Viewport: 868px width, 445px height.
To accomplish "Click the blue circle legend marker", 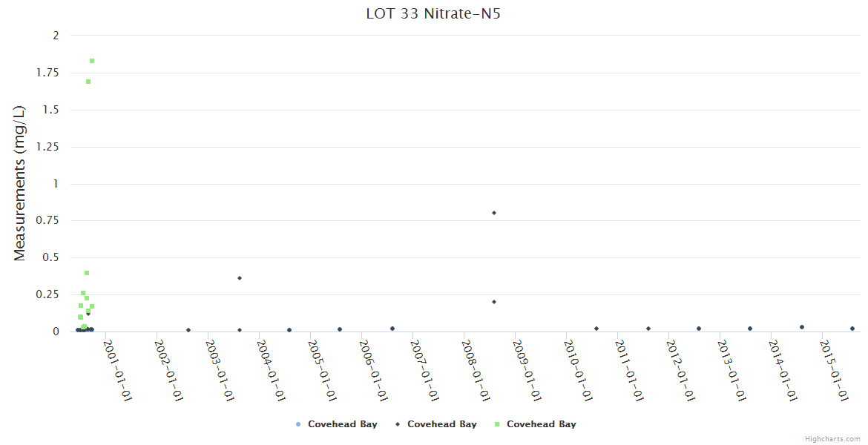I will coord(298,424).
